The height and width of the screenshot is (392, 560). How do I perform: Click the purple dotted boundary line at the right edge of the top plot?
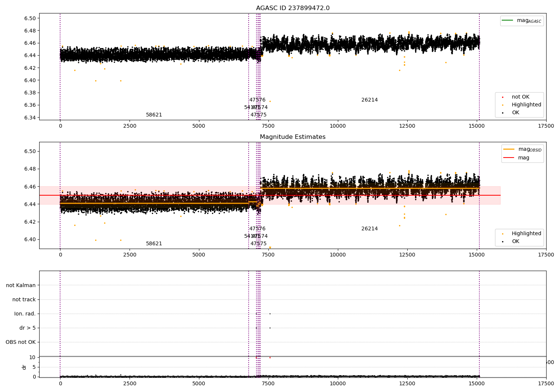479,66
